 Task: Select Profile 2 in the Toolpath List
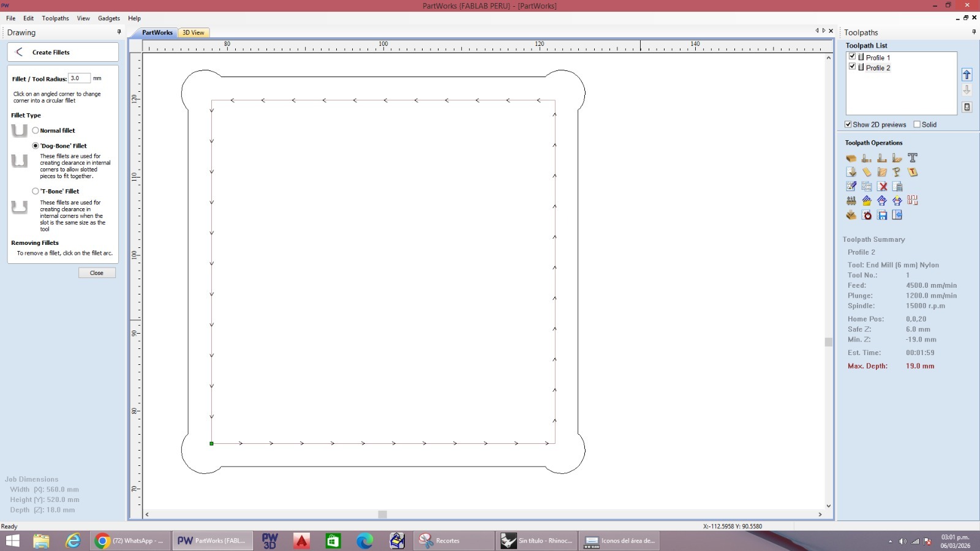(x=878, y=67)
